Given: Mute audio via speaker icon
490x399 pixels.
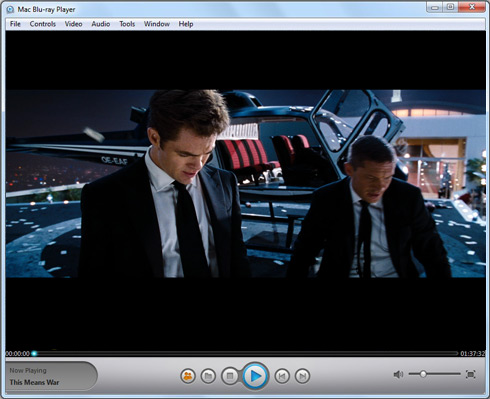Looking at the screenshot, I should pyautogui.click(x=398, y=375).
